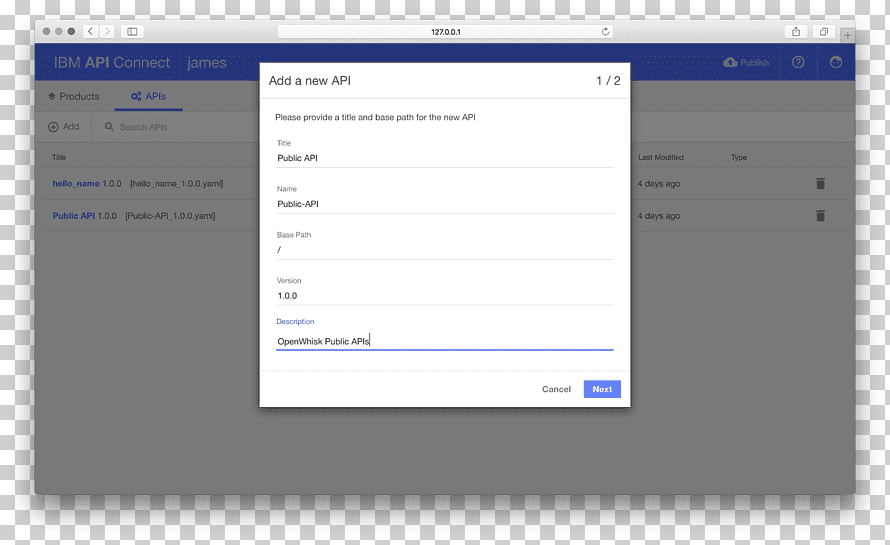Focus the Title field containing Public API
Screen dimensions: 890x545
(445, 158)
